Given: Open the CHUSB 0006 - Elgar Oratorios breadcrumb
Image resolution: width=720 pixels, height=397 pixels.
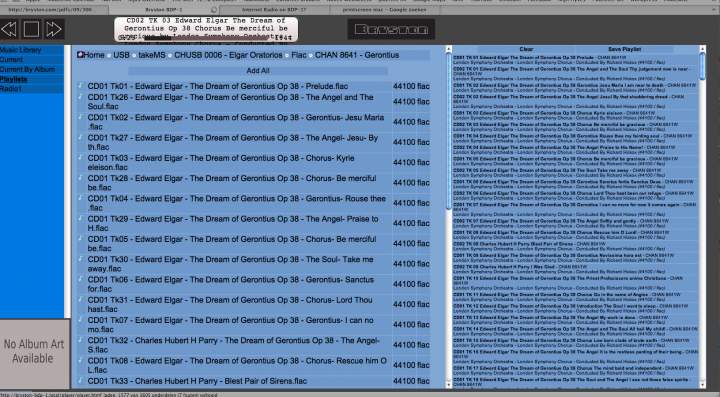Looking at the screenshot, I should pos(228,55).
